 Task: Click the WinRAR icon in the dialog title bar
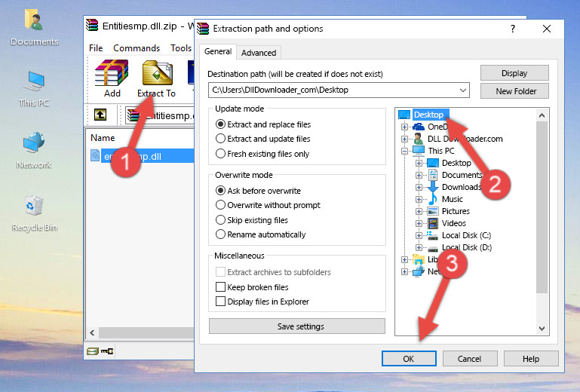point(203,29)
